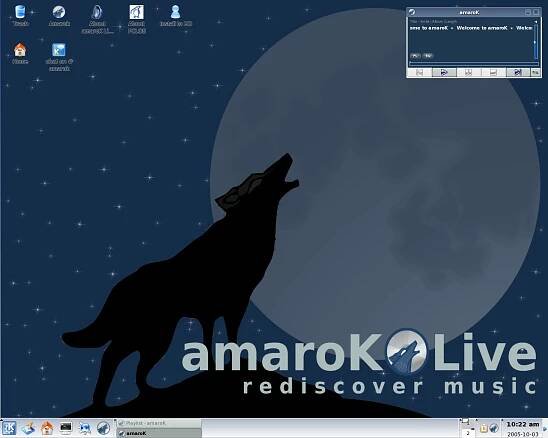Open the KDE K menu
The width and height of the screenshot is (548, 438).
tap(9, 428)
